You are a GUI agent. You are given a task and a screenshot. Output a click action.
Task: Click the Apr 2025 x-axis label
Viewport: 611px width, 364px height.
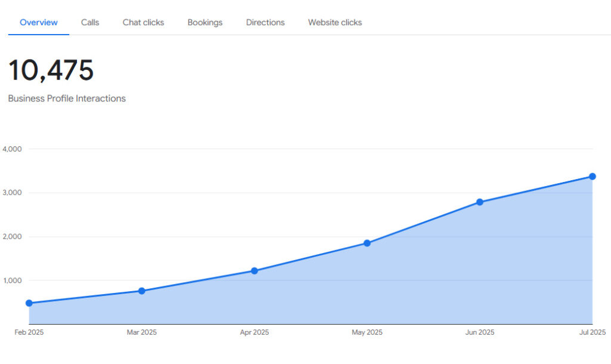pyautogui.click(x=254, y=332)
